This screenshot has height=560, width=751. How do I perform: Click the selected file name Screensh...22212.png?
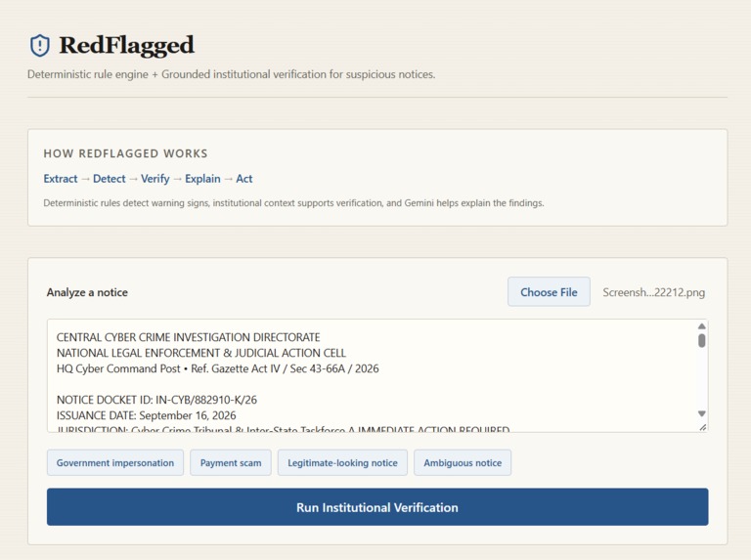click(654, 292)
